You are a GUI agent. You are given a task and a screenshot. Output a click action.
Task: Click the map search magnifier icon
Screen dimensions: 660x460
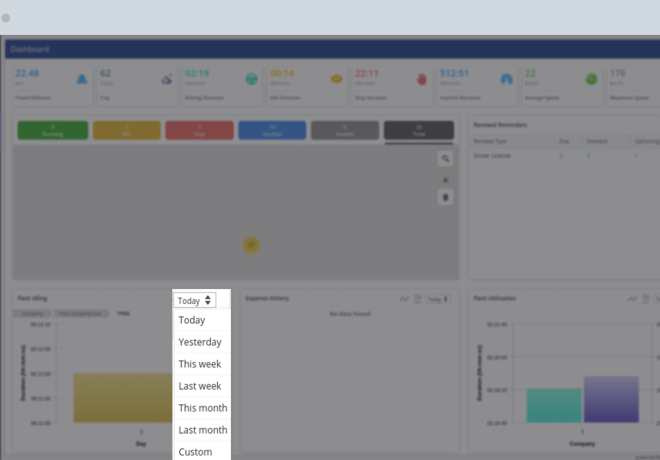[446, 159]
